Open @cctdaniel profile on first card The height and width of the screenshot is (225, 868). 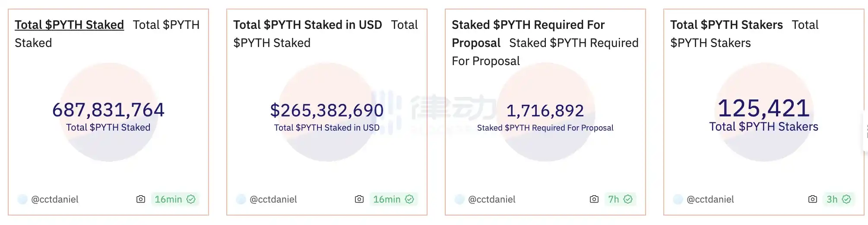pyautogui.click(x=54, y=200)
